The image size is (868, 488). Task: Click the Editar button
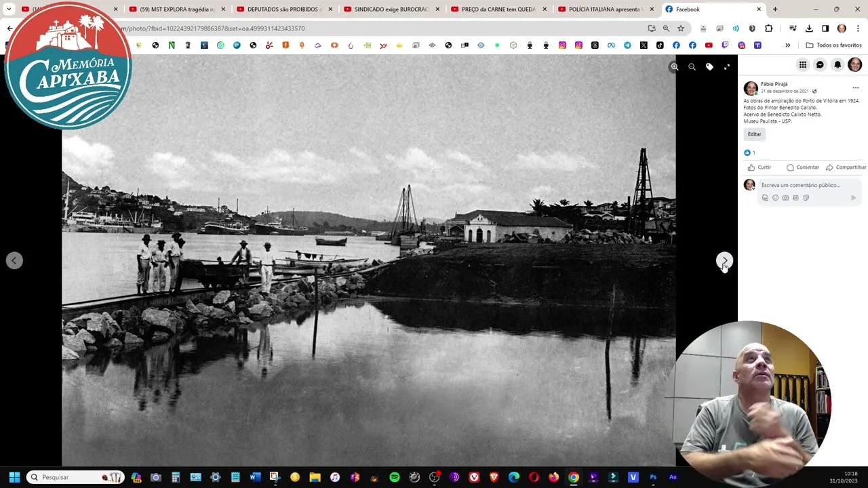pos(754,134)
